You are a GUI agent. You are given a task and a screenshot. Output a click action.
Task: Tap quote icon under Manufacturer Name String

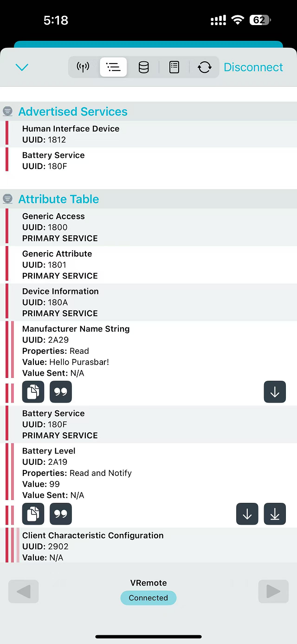point(61,392)
